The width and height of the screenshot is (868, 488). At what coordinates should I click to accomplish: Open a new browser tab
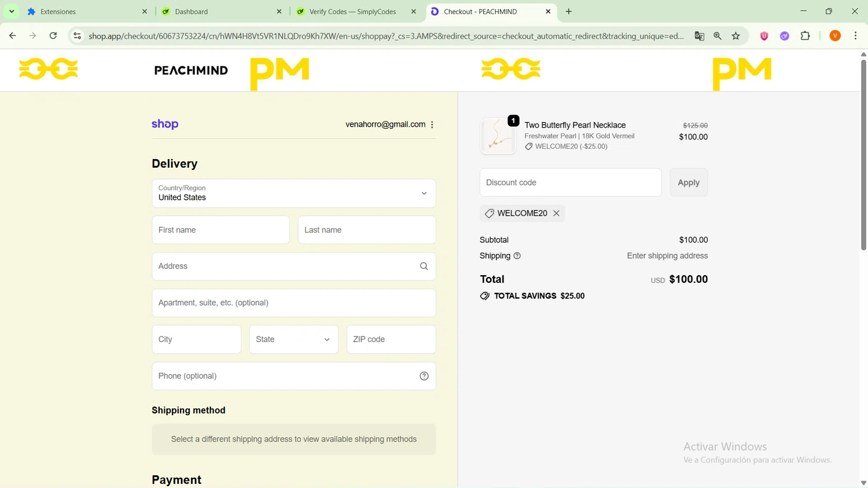[x=569, y=12]
